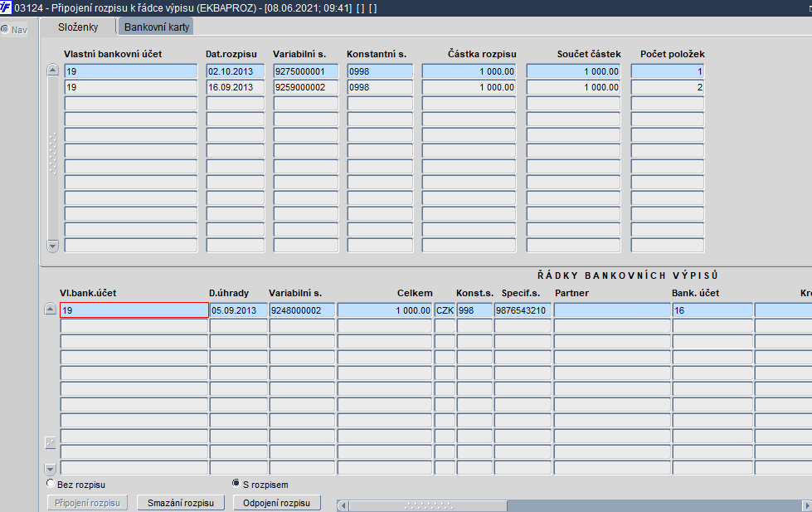The width and height of the screenshot is (812, 512).
Task: Click Počet položek field with value 1
Action: pyautogui.click(x=668, y=71)
